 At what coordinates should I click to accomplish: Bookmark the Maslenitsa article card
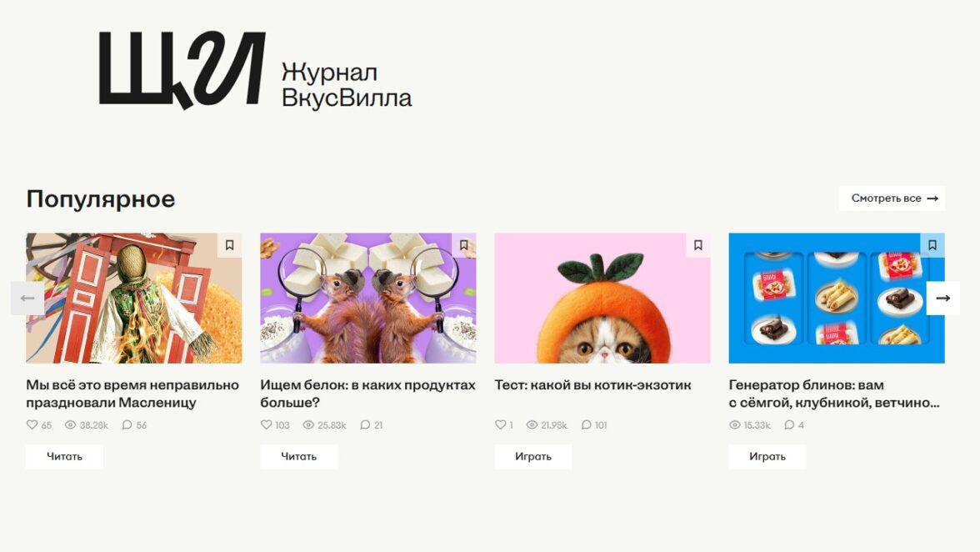(x=229, y=245)
